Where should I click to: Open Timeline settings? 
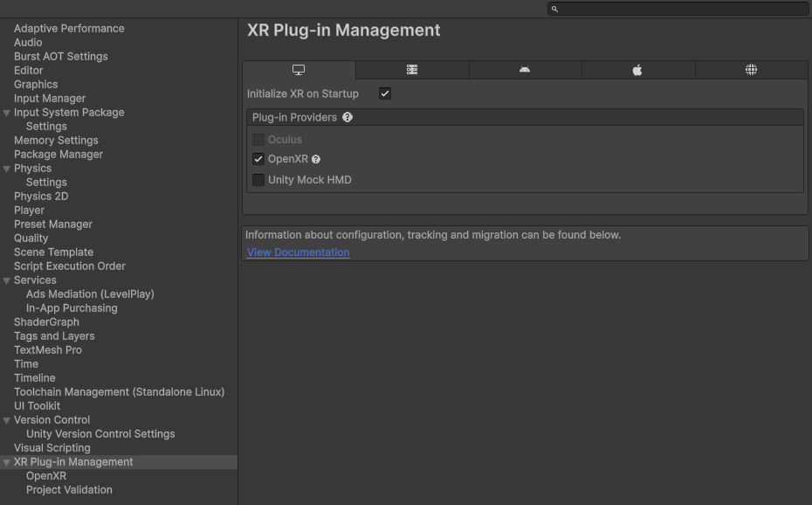pyautogui.click(x=35, y=378)
